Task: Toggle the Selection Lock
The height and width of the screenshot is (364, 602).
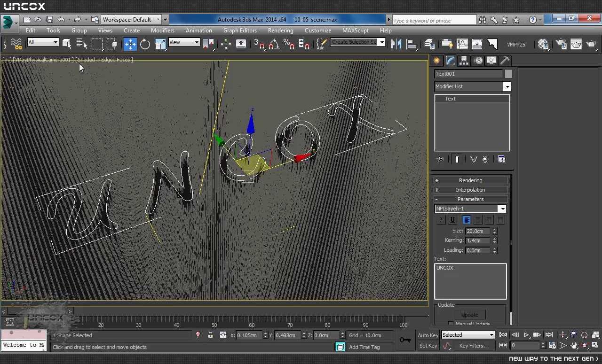Action: click(x=210, y=335)
